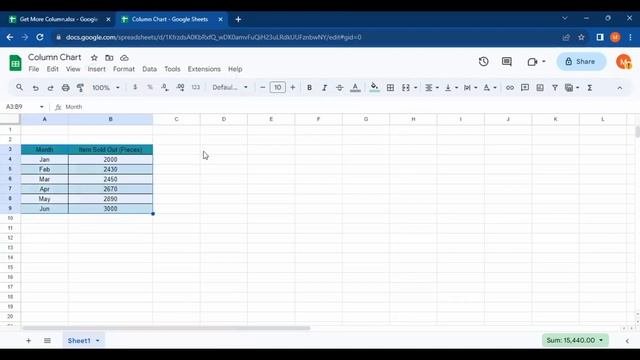Image resolution: width=640 pixels, height=360 pixels.
Task: Redo the last action
Action: pos(50,88)
